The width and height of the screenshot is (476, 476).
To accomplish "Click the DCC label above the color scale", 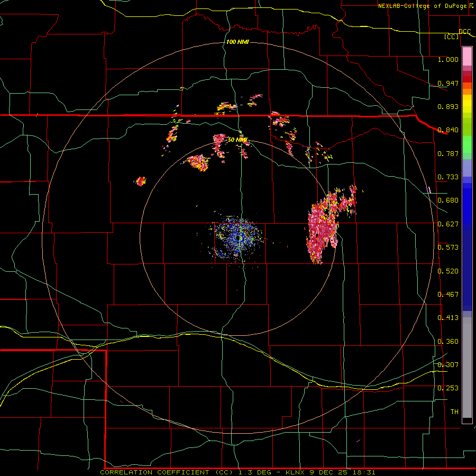I will (x=464, y=31).
